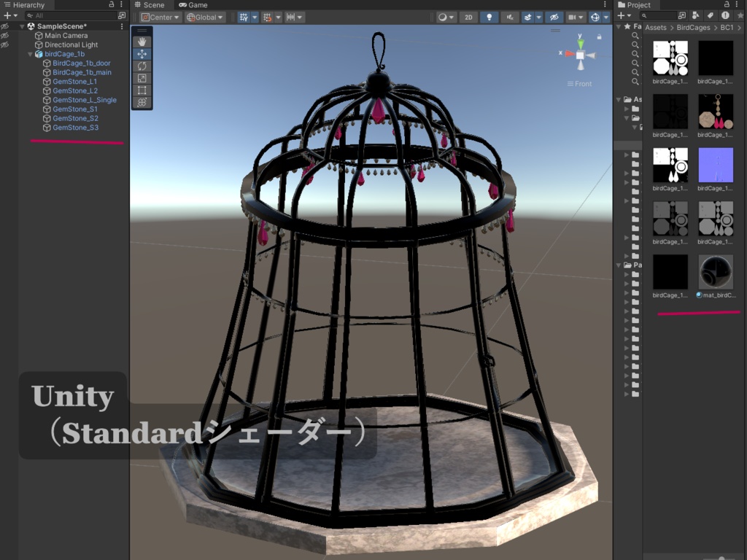Enable 2D mode in the Scene view
The width and height of the screenshot is (747, 560).
pos(468,17)
